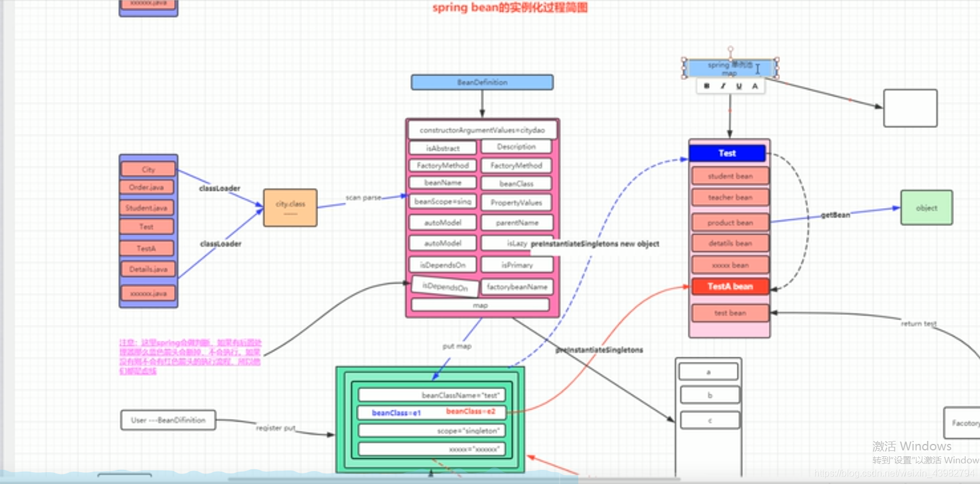Select the User ---BeanDifinition box
Image resolution: width=980 pixels, height=484 pixels.
coord(168,420)
